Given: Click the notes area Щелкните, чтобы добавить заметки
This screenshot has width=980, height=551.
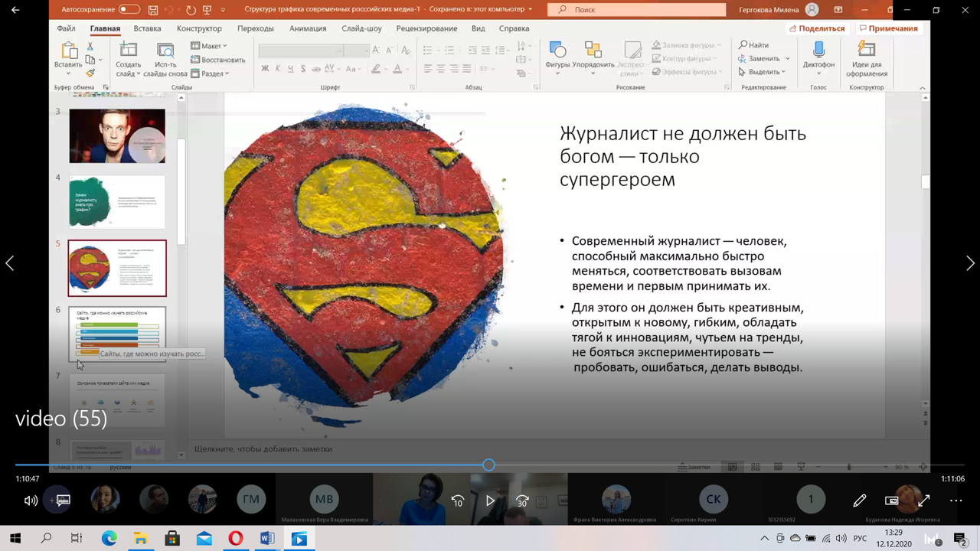Looking at the screenshot, I should (x=263, y=449).
